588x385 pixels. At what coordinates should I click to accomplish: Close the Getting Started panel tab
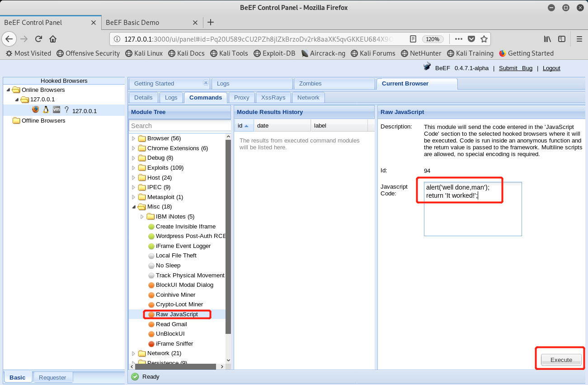[x=206, y=83]
